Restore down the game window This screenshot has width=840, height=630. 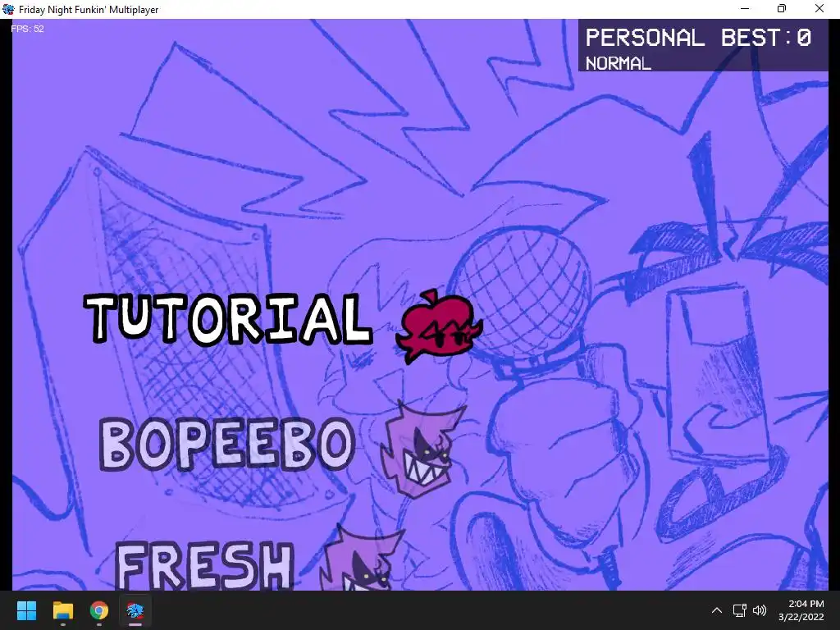[x=782, y=8]
